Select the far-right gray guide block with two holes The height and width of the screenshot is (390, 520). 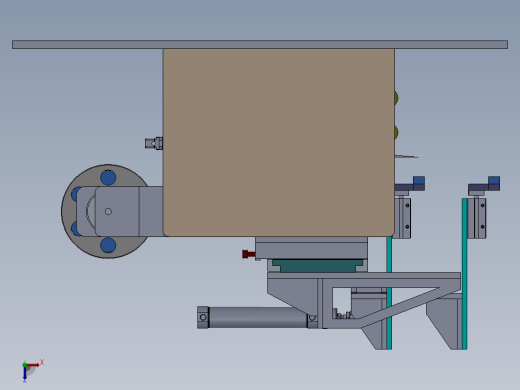coord(477,218)
